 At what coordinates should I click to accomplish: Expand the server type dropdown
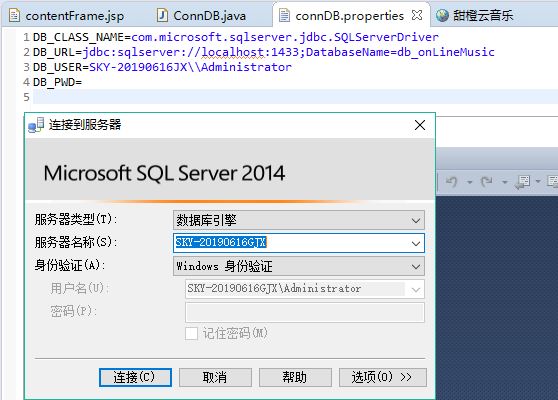pos(416,220)
